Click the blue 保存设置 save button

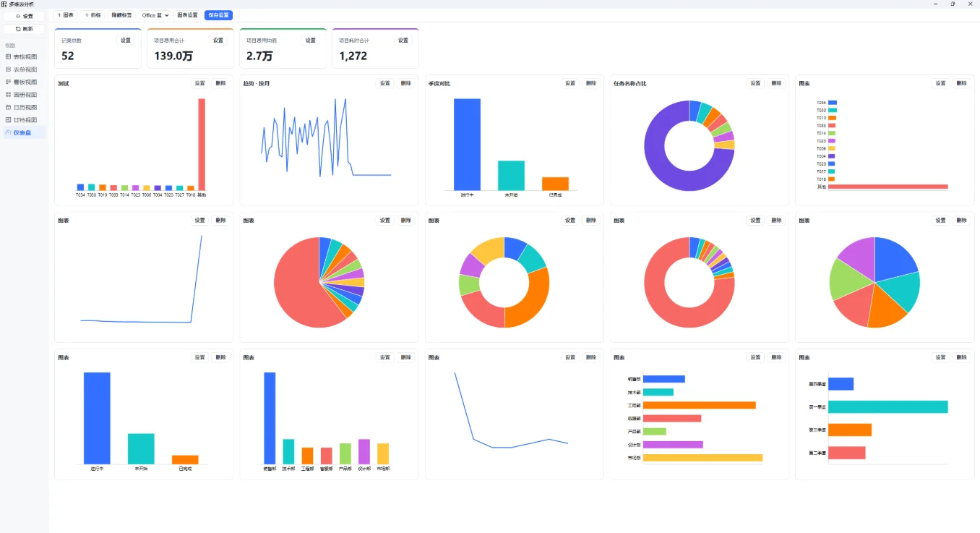click(218, 15)
